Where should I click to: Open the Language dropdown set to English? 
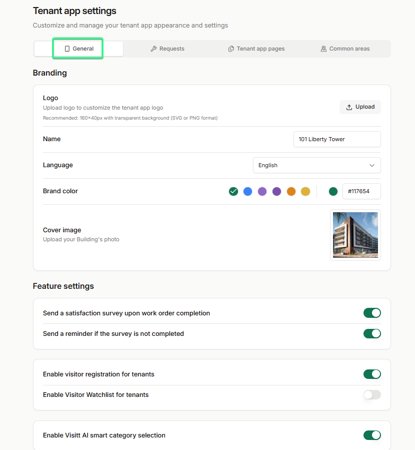(x=317, y=165)
